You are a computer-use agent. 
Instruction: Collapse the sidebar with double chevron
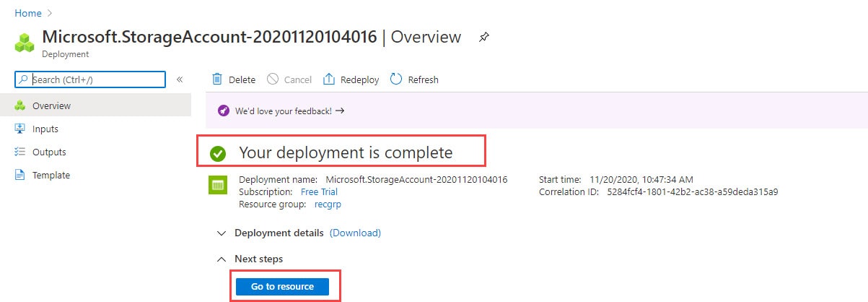coord(180,79)
